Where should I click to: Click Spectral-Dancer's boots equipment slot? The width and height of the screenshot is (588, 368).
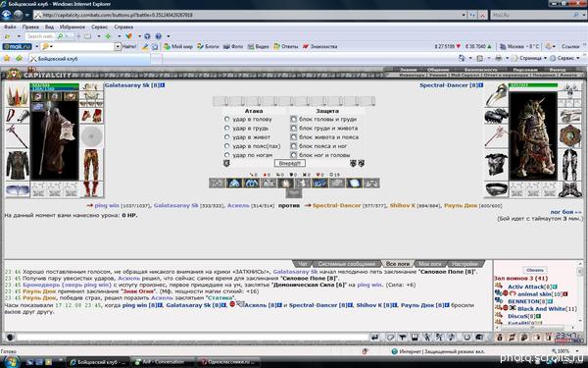click(x=570, y=189)
